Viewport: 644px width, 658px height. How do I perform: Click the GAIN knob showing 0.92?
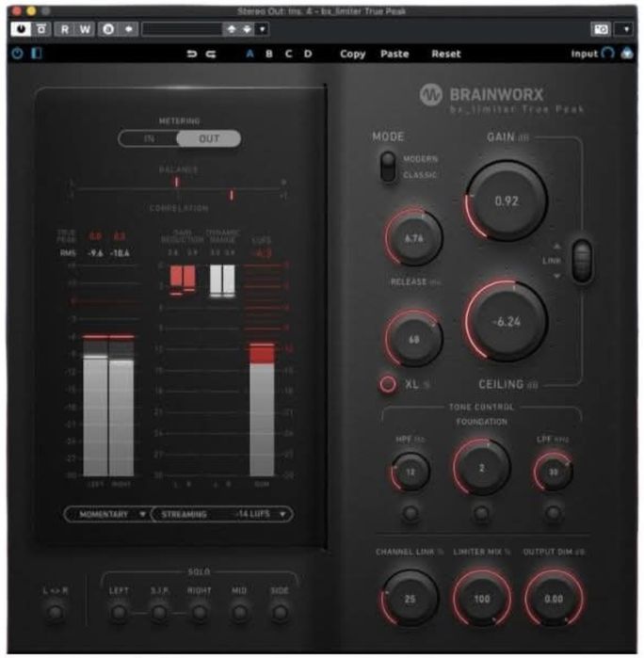507,201
